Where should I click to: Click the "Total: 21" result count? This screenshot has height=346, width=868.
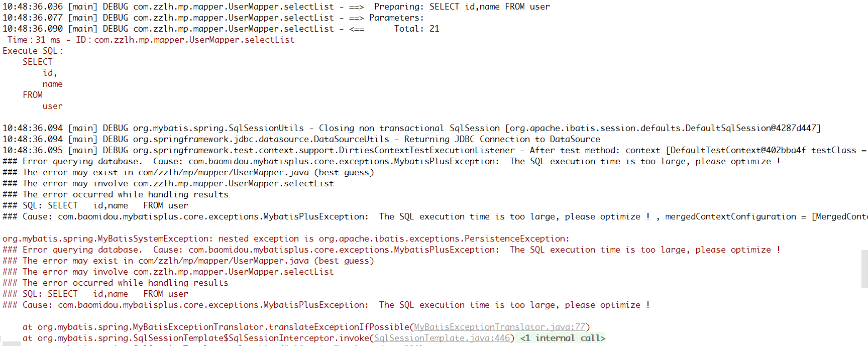click(x=416, y=29)
